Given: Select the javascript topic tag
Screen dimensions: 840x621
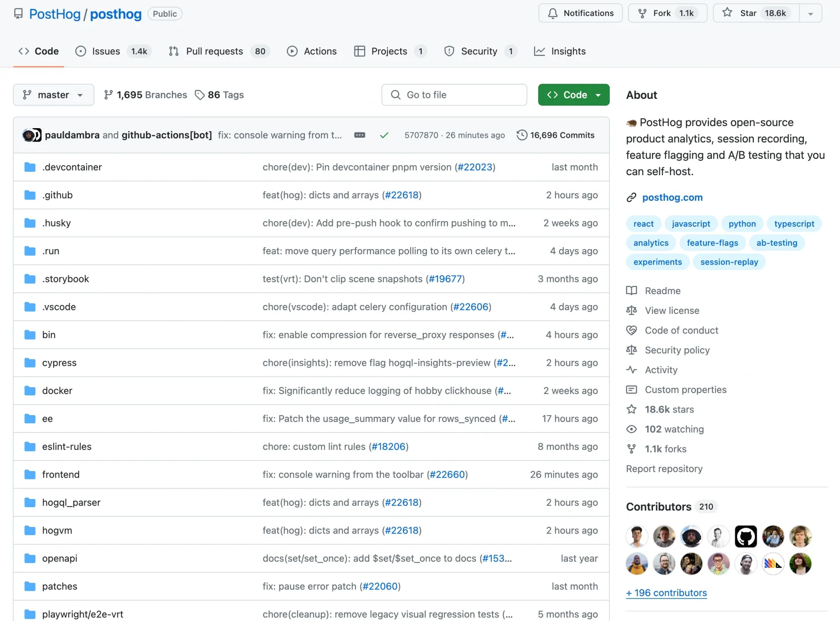Looking at the screenshot, I should (691, 224).
